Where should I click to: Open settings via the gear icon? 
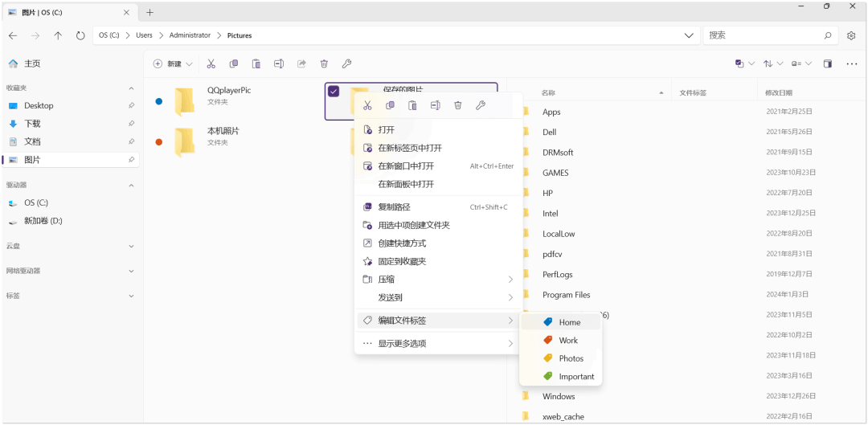(851, 35)
